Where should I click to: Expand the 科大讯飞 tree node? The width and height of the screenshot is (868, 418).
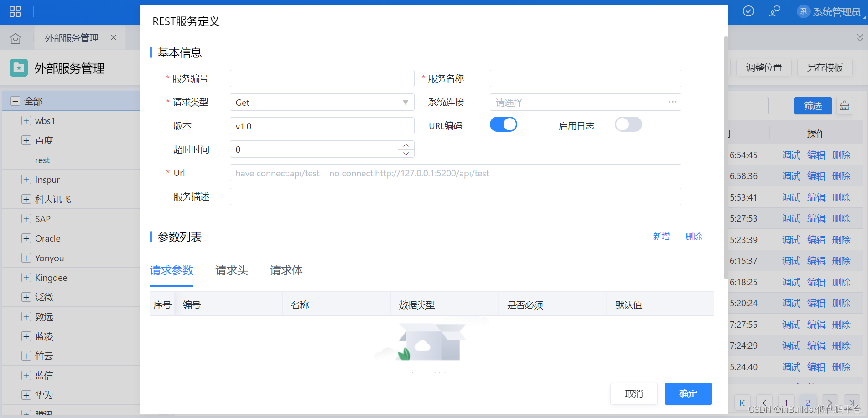(x=26, y=199)
